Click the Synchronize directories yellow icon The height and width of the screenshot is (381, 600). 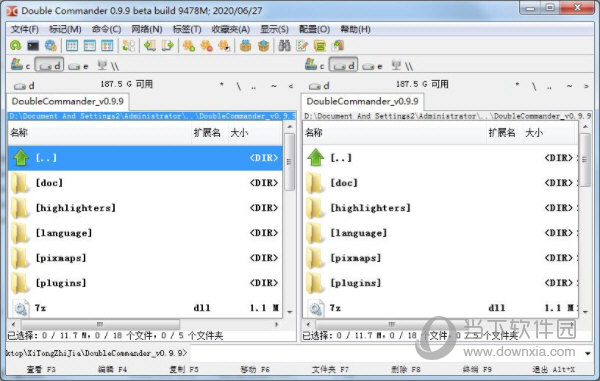tap(320, 46)
